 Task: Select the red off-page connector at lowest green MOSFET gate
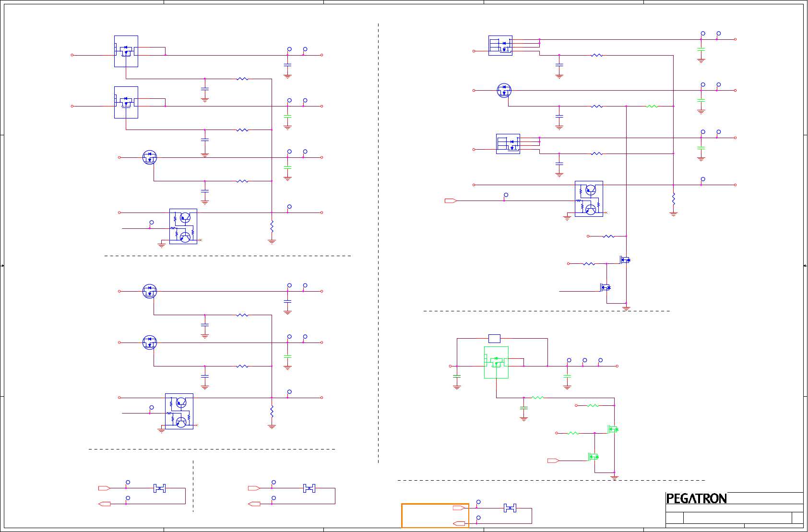pyautogui.click(x=553, y=461)
